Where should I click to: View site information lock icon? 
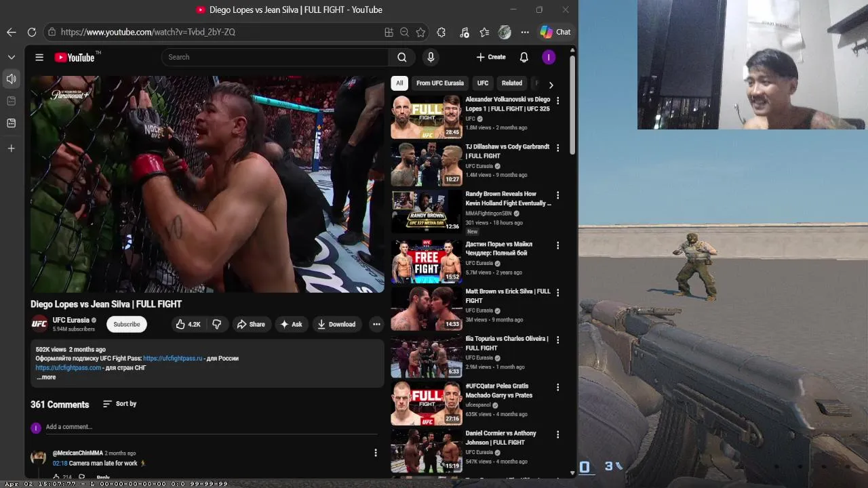52,32
